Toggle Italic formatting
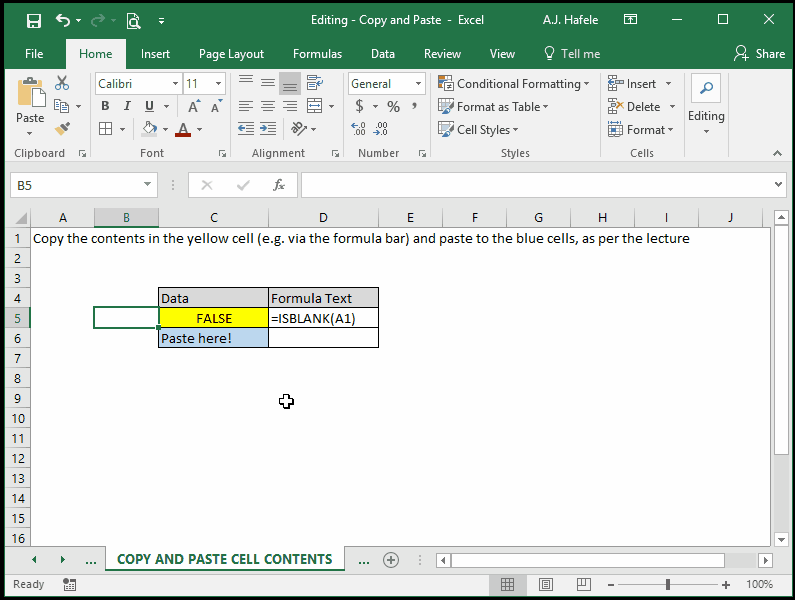 (127, 106)
